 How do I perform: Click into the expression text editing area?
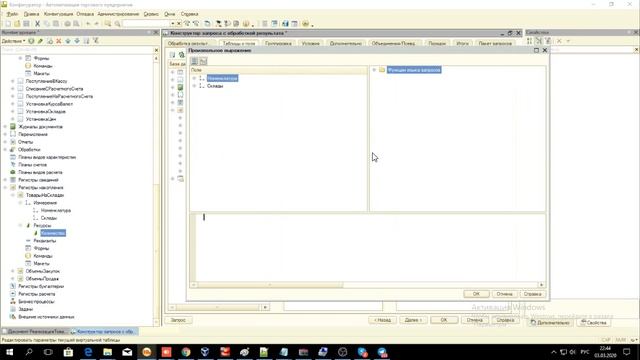coord(370,247)
